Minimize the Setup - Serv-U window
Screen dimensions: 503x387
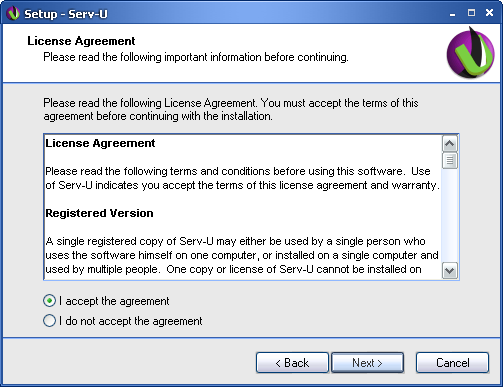point(452,13)
